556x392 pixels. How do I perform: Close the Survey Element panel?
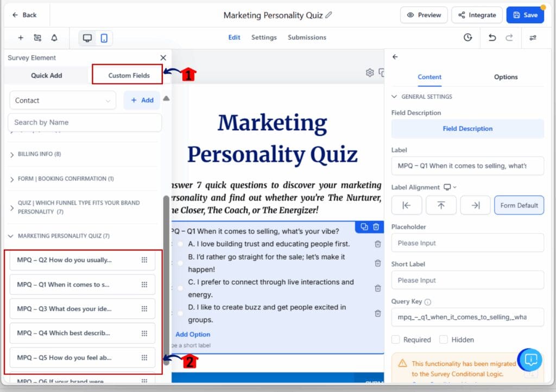click(x=163, y=58)
